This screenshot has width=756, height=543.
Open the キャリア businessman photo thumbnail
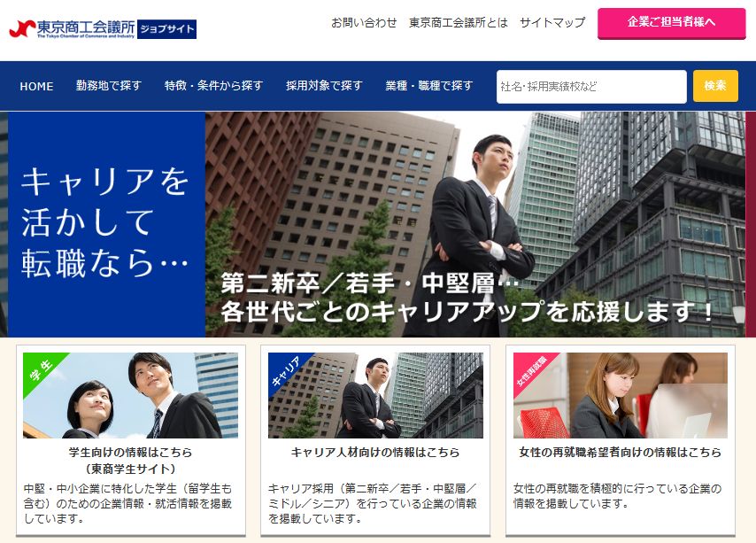point(375,395)
